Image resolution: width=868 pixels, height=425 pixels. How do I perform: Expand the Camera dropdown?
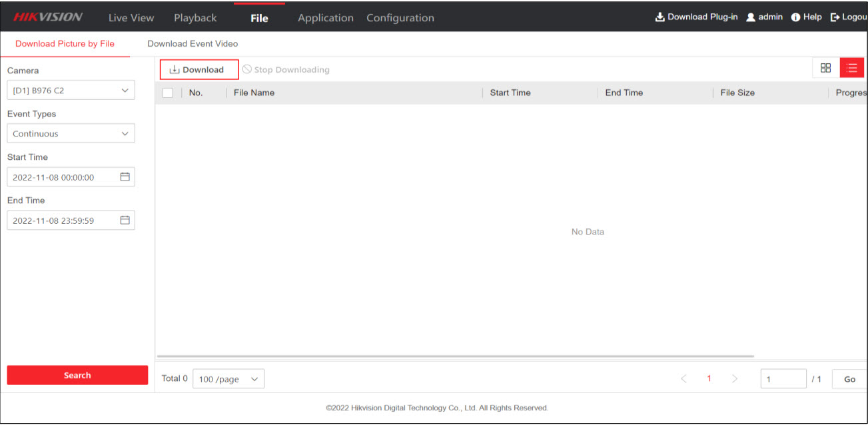coord(71,91)
